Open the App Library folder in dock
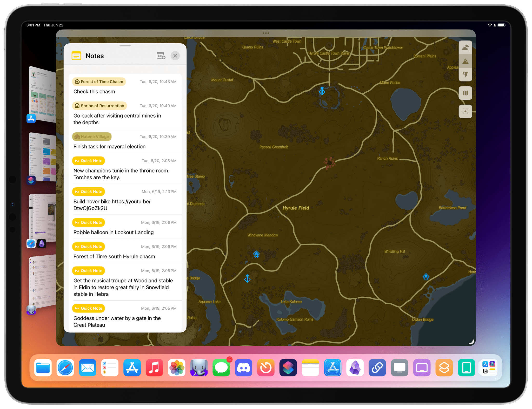The height and width of the screenshot is (409, 532). 489,368
